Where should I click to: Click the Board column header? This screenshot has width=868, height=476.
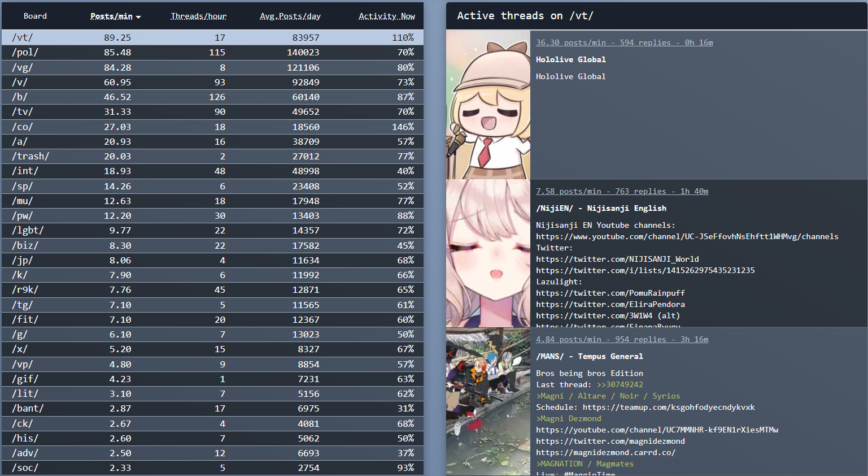point(35,16)
